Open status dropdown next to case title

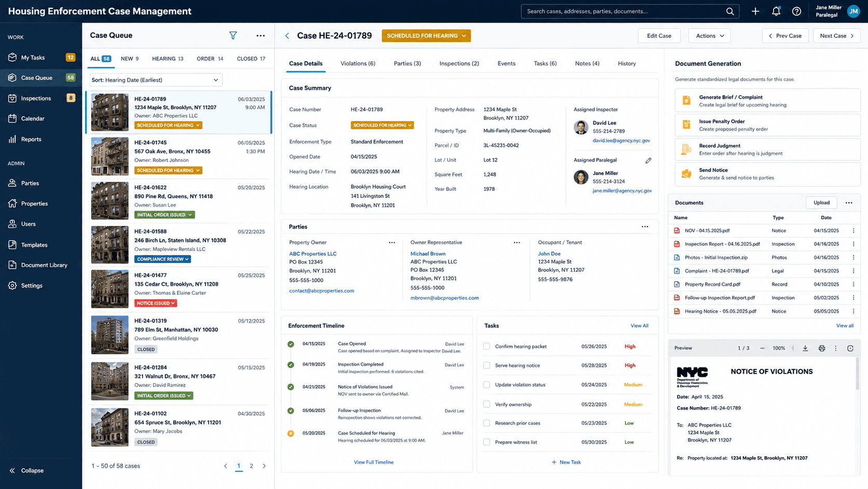coord(426,36)
